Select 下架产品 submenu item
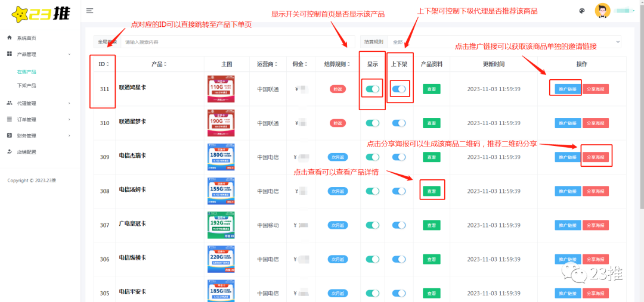Screen dimensions: 644x302 pos(26,86)
